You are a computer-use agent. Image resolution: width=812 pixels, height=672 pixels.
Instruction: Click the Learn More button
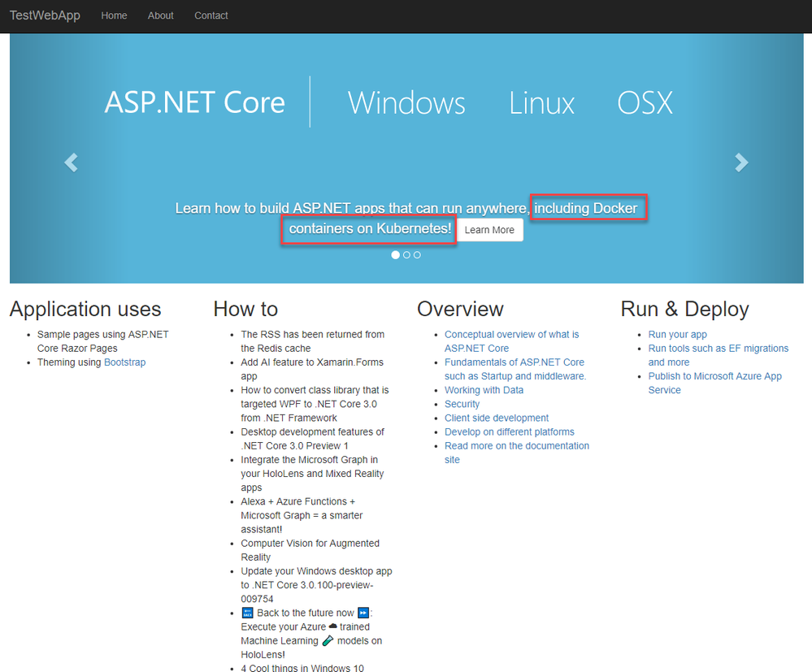click(489, 230)
